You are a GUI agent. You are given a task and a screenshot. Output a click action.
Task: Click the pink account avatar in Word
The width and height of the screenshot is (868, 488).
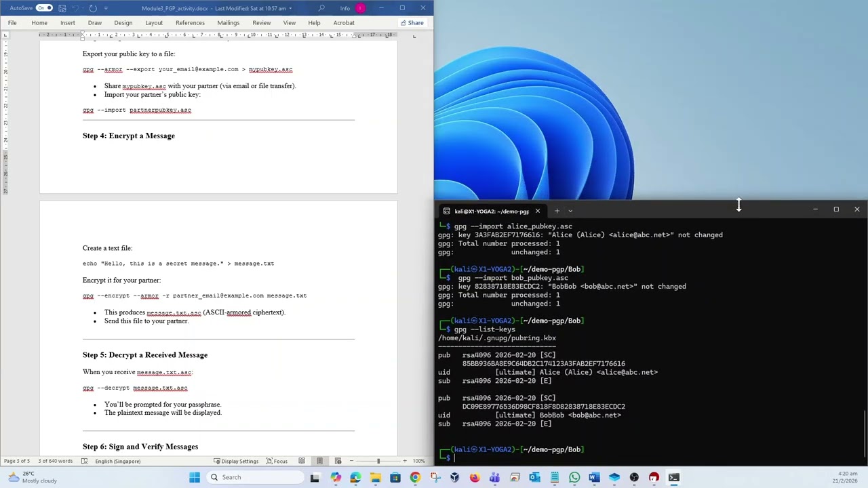tap(360, 8)
